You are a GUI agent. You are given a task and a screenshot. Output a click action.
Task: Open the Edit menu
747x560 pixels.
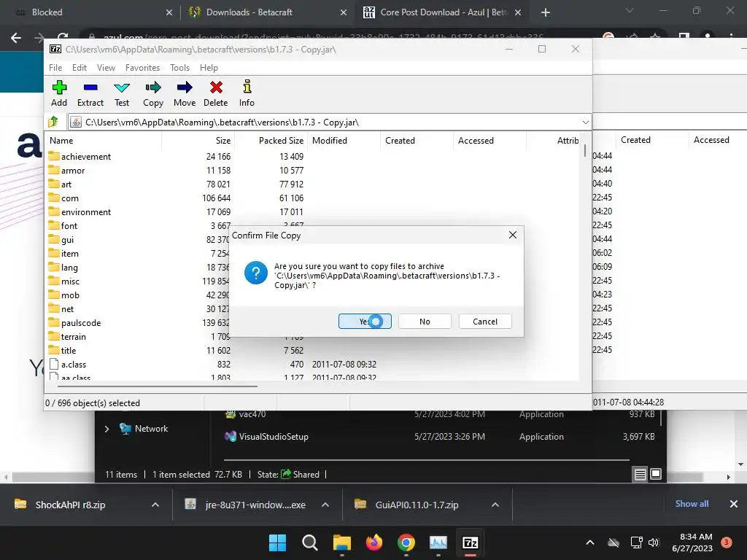[79, 68]
